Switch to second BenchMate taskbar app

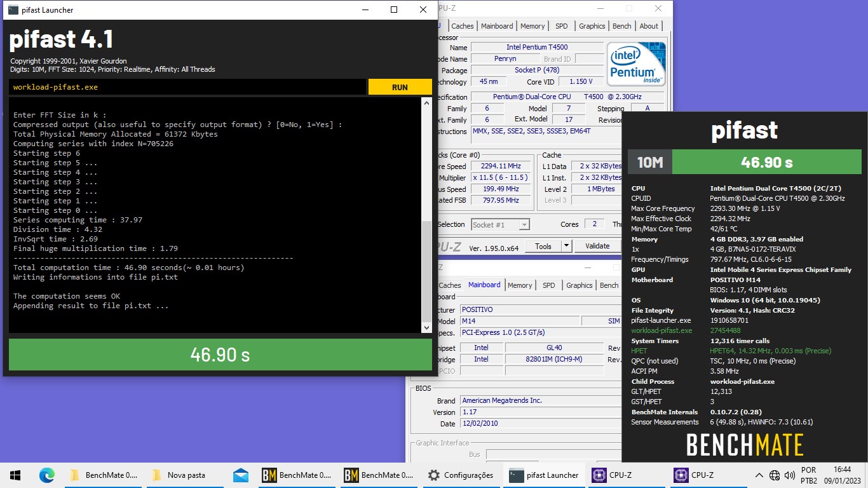[x=379, y=475]
